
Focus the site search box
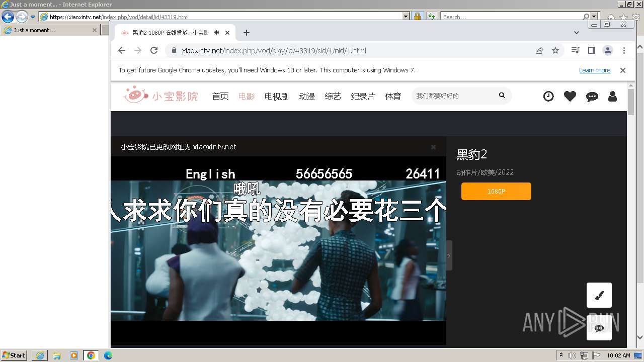pyautogui.click(x=453, y=96)
